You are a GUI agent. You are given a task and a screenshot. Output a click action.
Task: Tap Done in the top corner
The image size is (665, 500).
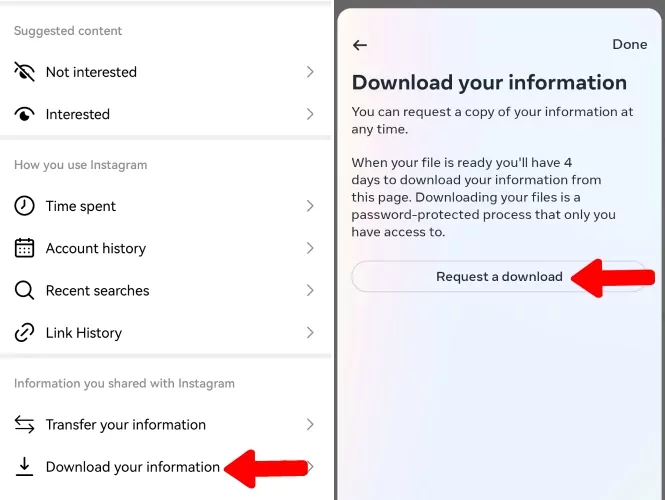(x=629, y=45)
